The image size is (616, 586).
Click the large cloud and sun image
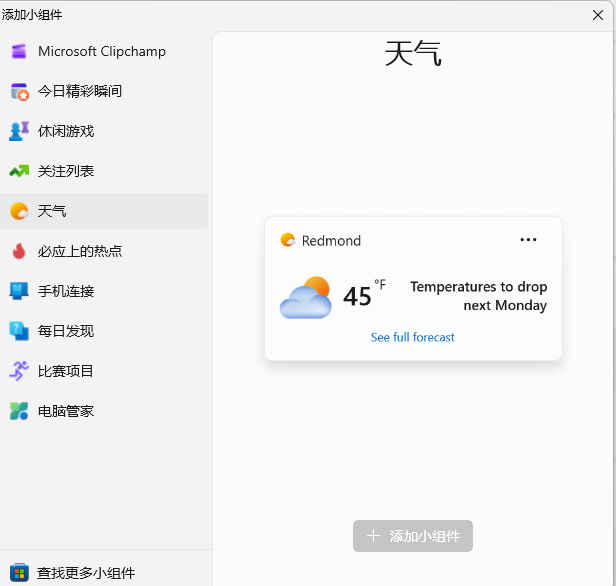click(306, 297)
